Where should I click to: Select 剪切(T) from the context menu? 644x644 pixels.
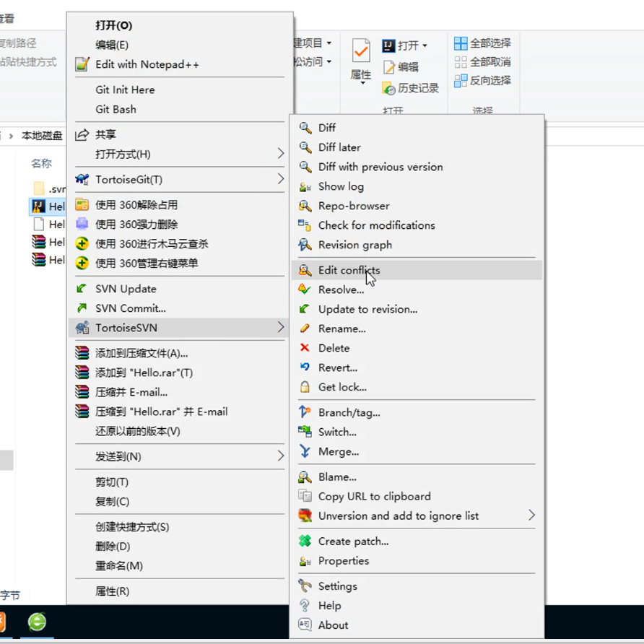[112, 482]
